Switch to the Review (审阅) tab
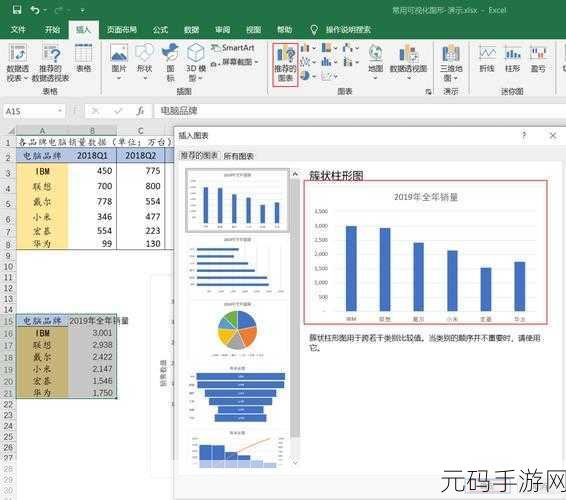This screenshot has width=566, height=500. click(222, 30)
